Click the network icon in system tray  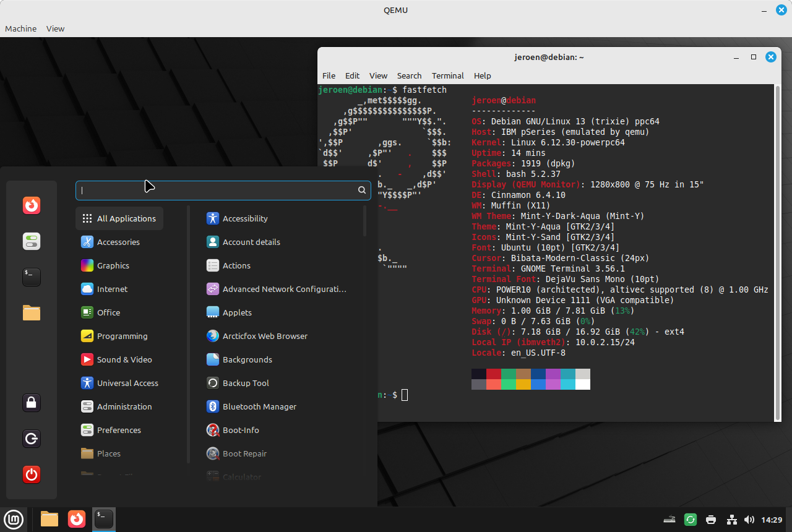731,520
